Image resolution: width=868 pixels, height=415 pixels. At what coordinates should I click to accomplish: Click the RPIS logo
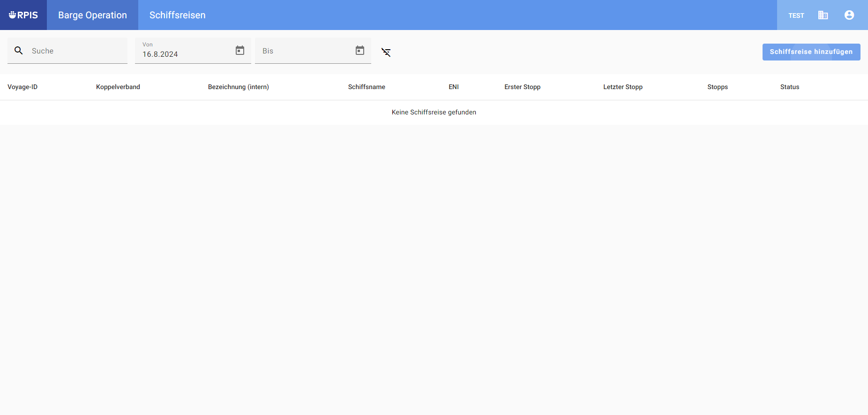click(x=23, y=15)
